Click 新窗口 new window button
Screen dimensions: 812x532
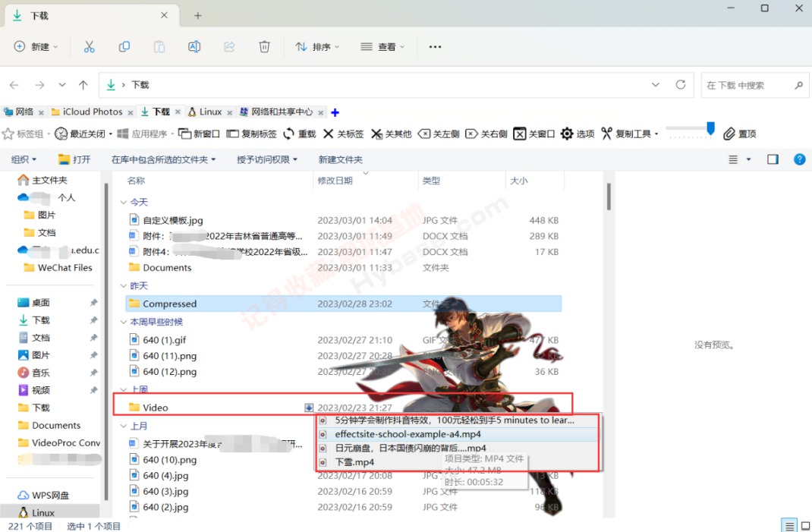199,134
